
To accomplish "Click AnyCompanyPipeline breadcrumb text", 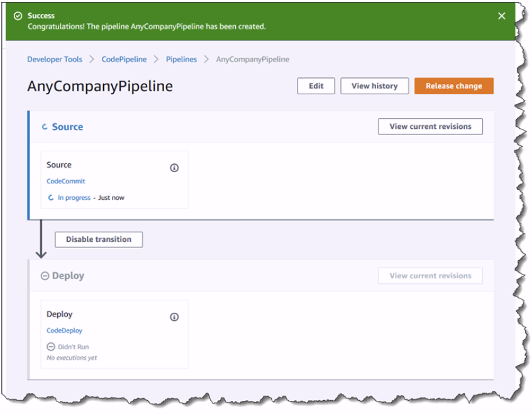I will [x=252, y=59].
